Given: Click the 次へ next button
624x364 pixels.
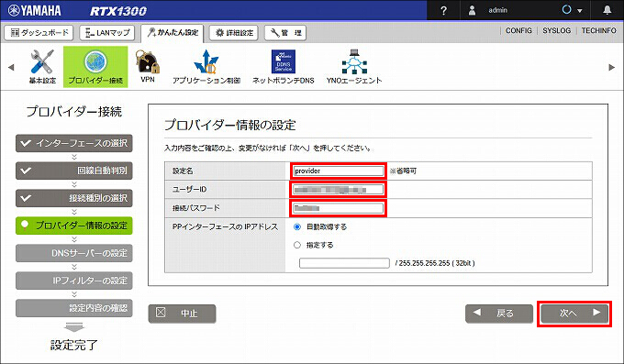Looking at the screenshot, I should (574, 314).
